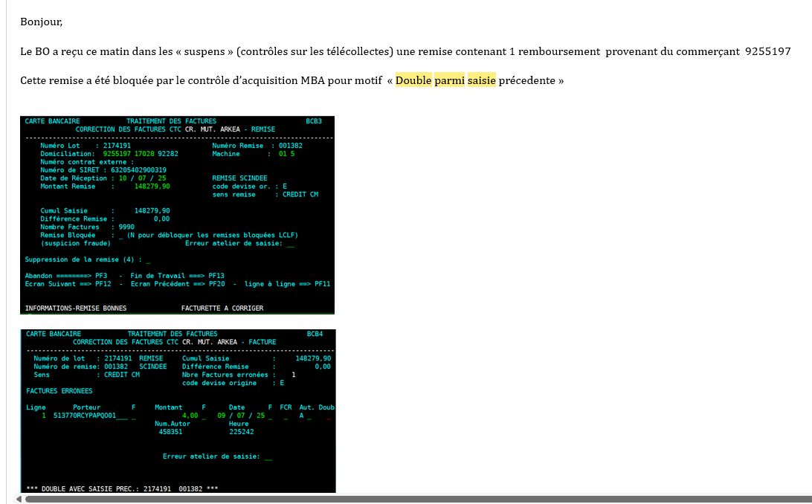Screen dimensions: 812x504
Task: Click the highlighted word "saisie"
Action: (482, 80)
